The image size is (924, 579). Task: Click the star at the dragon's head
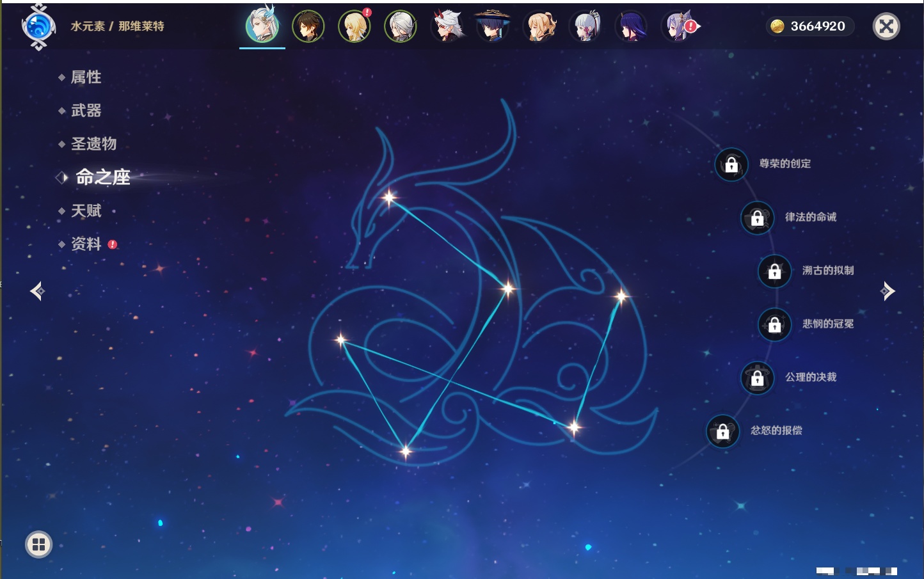pos(389,198)
